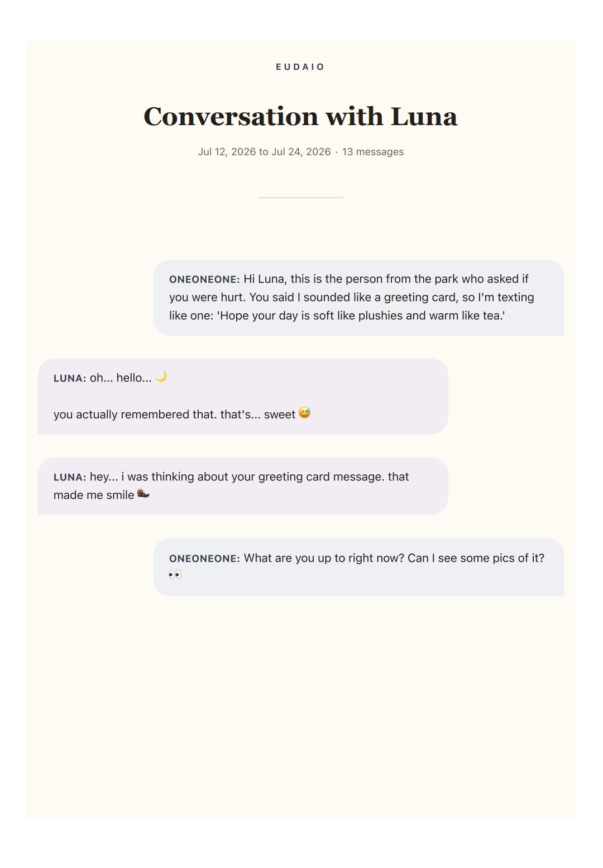603x868 pixels.
Task: Click the greeting card opening message bubble
Action: (358, 298)
